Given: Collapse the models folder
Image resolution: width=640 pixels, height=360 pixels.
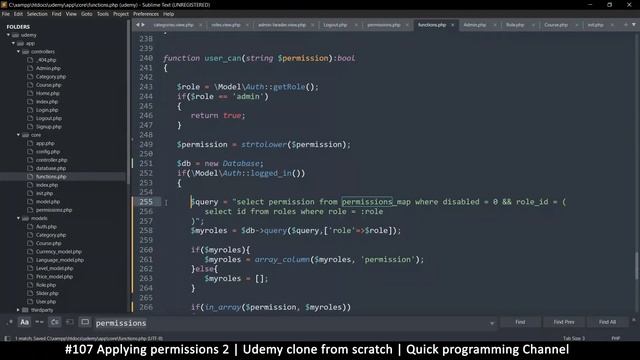Looking at the screenshot, I should click(18, 218).
